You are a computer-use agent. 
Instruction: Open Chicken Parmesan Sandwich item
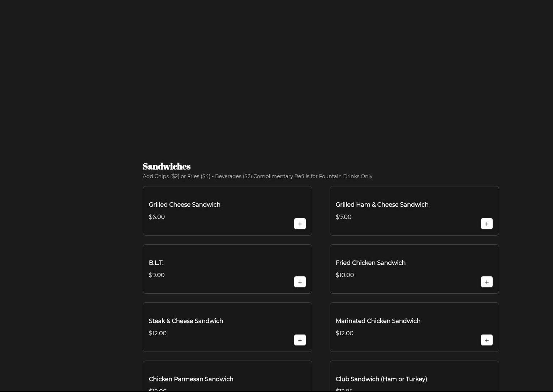[191, 379]
